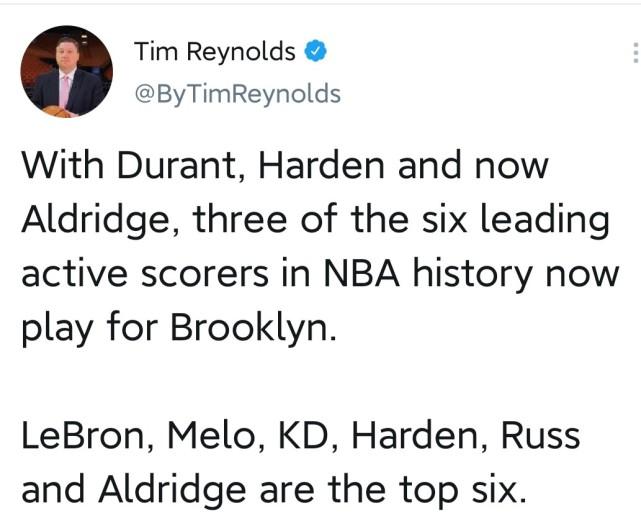
Task: Click the word "three" in the tweet
Action: point(238,219)
